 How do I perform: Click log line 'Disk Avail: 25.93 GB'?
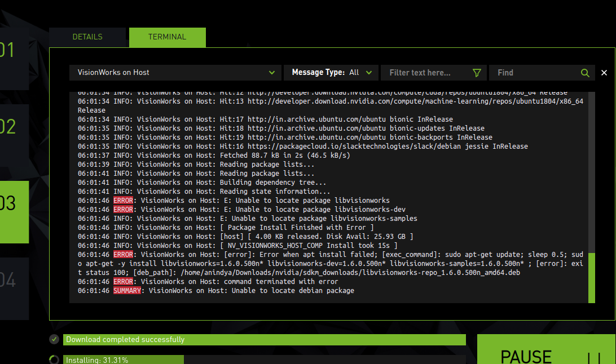(x=245, y=237)
